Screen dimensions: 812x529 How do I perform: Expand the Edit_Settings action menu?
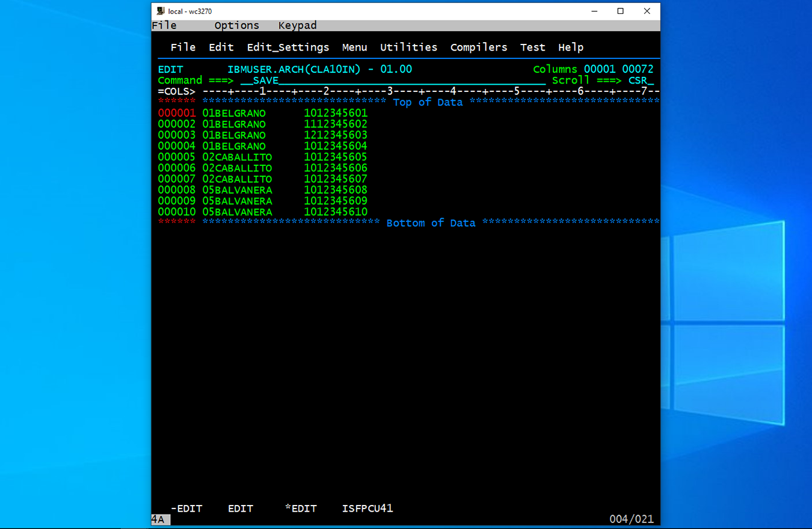[288, 47]
